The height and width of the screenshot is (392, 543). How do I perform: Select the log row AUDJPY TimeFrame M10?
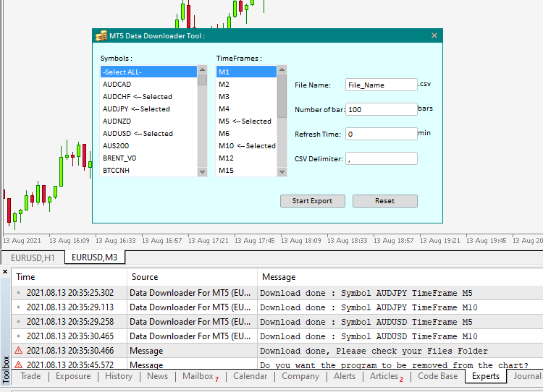pos(277,307)
